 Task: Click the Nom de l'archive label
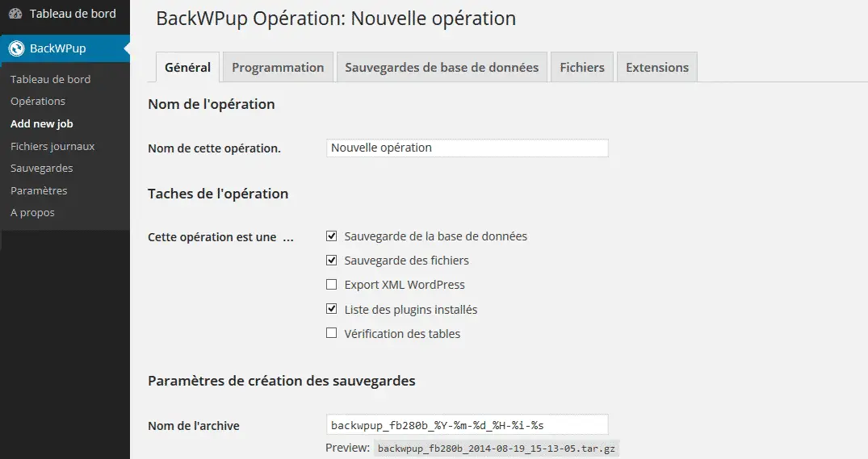194,426
